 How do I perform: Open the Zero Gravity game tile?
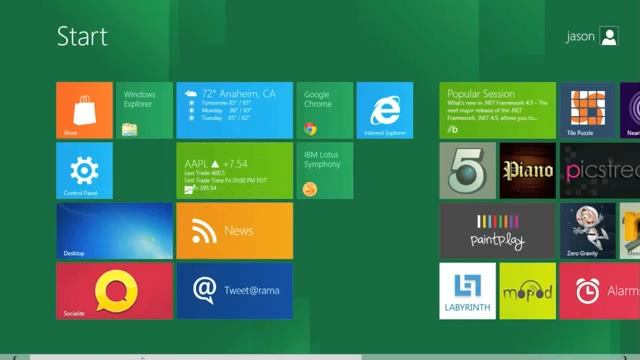(588, 231)
